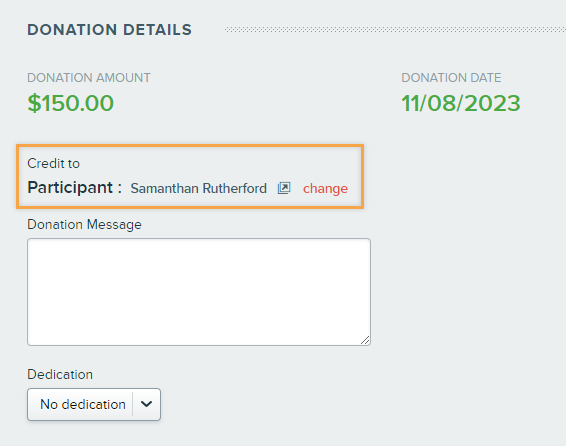Click inside the Donation Message text area

tap(199, 292)
